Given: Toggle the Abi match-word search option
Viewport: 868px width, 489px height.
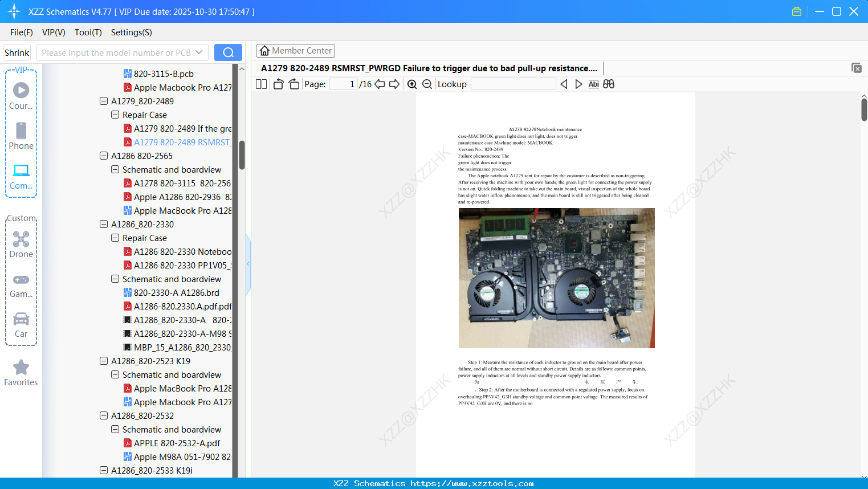Looking at the screenshot, I should coord(593,84).
